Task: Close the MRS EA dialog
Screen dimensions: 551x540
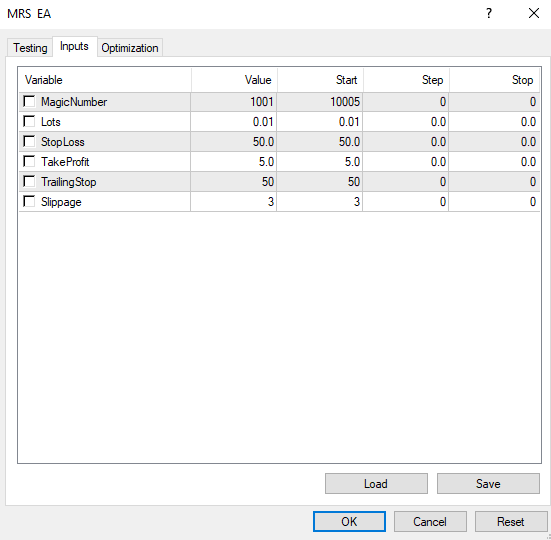Action: click(534, 13)
